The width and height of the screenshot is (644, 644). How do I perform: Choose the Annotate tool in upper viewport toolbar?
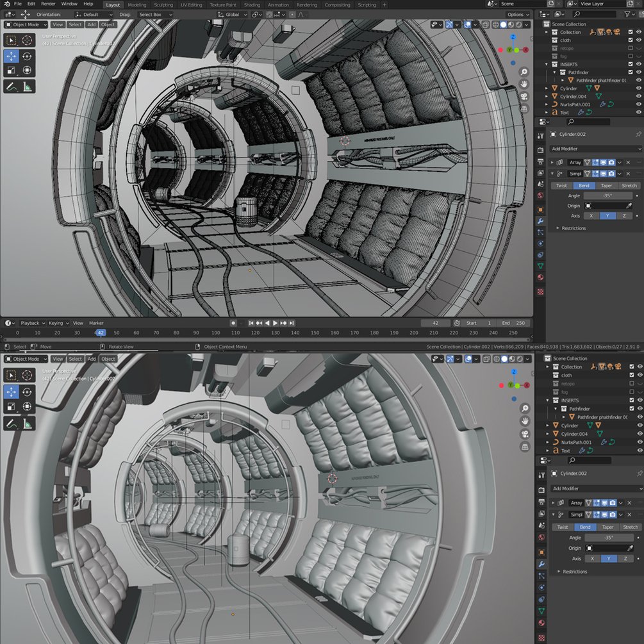(11, 87)
